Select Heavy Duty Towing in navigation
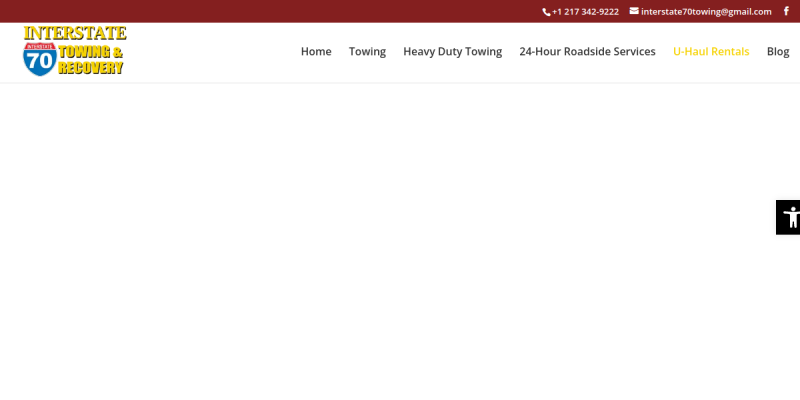This screenshot has width=800, height=400. pyautogui.click(x=453, y=52)
